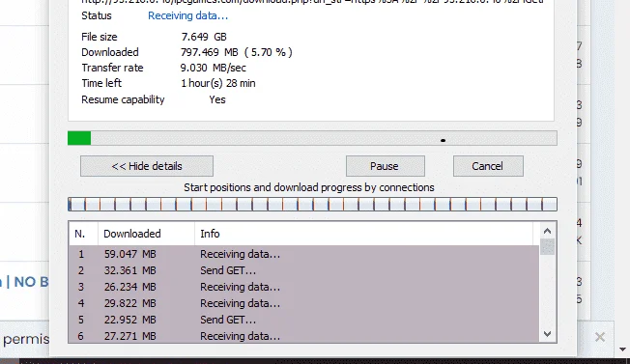The width and height of the screenshot is (630, 364).
Task: Click the Start positions and download progress label
Action: pos(309,187)
